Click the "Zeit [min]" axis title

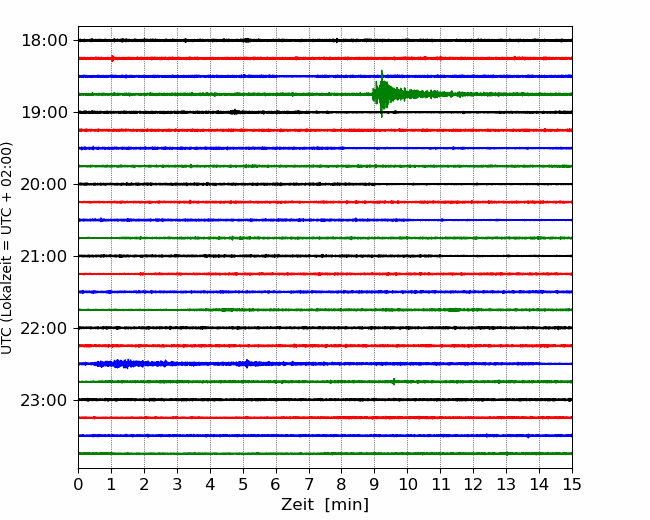pos(325,505)
